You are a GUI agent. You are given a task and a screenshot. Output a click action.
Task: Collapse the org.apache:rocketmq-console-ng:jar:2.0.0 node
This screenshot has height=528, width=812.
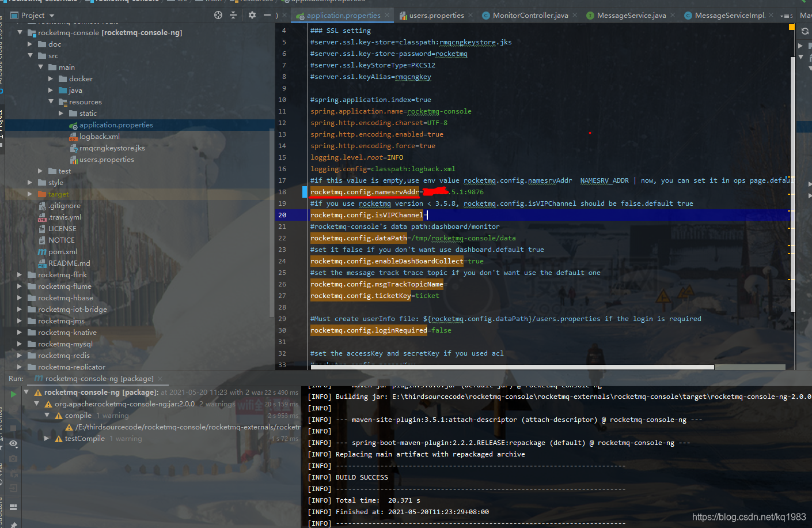[36, 403]
